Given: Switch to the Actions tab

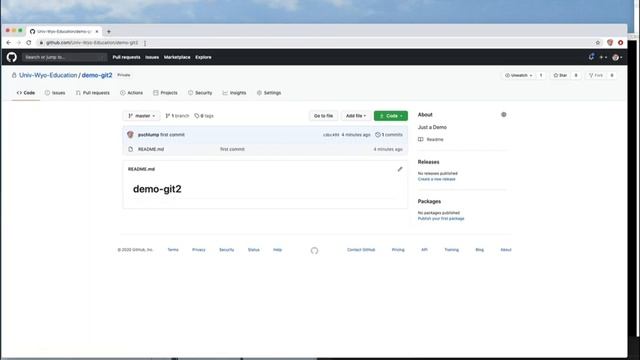Looking at the screenshot, I should [131, 93].
